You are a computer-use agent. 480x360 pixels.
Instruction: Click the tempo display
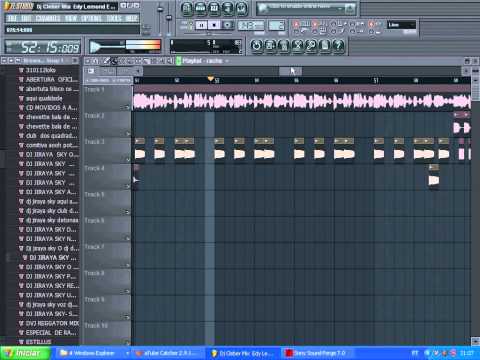tap(251, 25)
